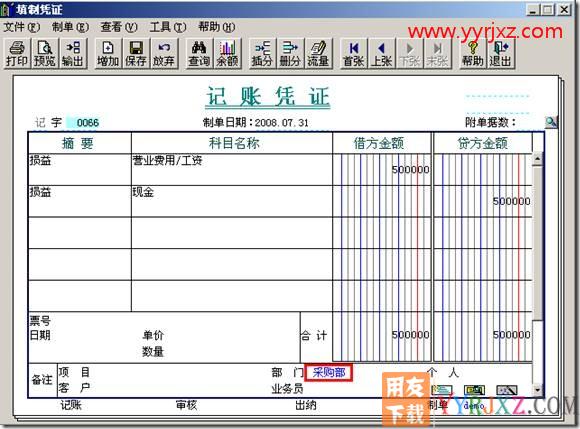
Task: Jump to first voucher 首张
Action: [354, 54]
